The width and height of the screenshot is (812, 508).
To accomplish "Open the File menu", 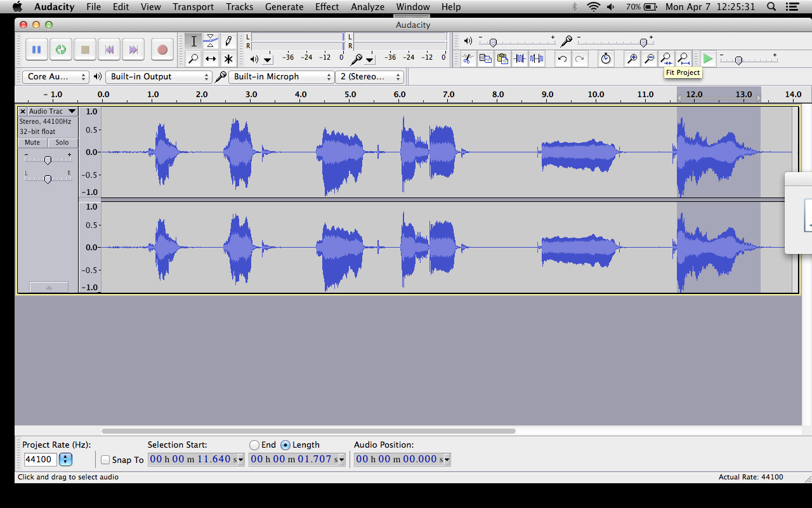I will pos(93,7).
